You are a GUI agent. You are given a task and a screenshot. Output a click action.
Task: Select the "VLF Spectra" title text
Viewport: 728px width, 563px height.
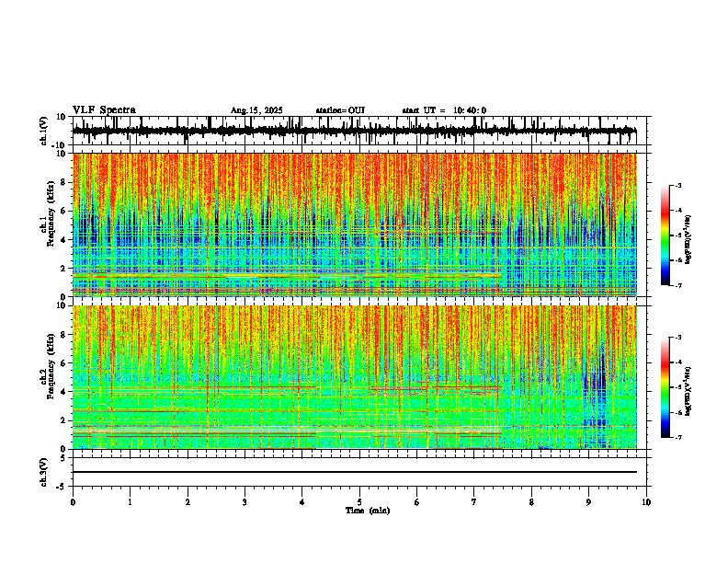105,110
